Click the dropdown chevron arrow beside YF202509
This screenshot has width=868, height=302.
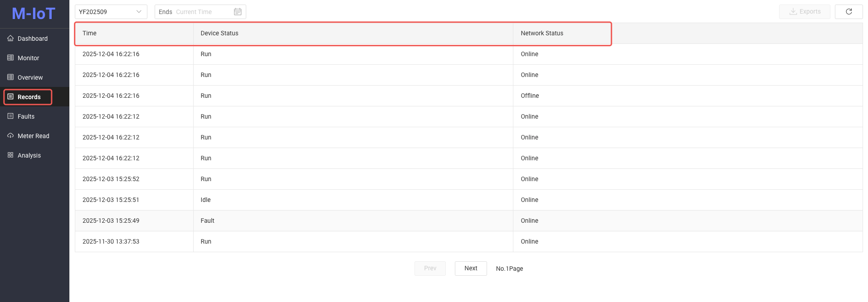[139, 12]
